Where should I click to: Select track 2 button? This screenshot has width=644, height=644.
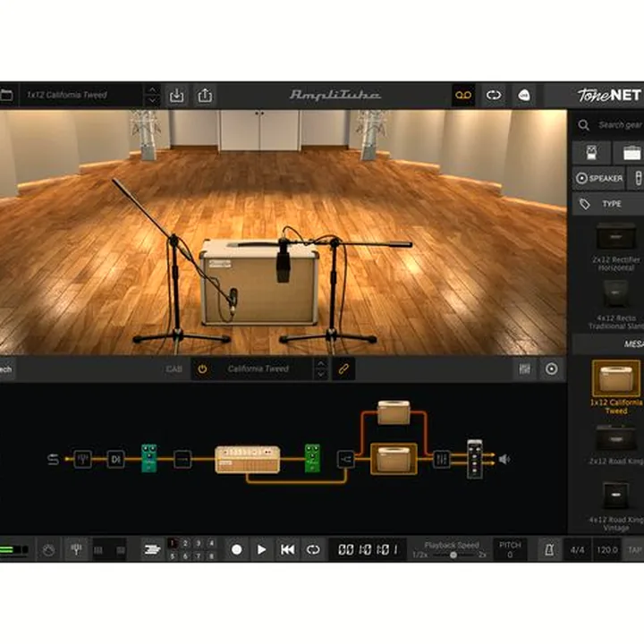tap(185, 544)
